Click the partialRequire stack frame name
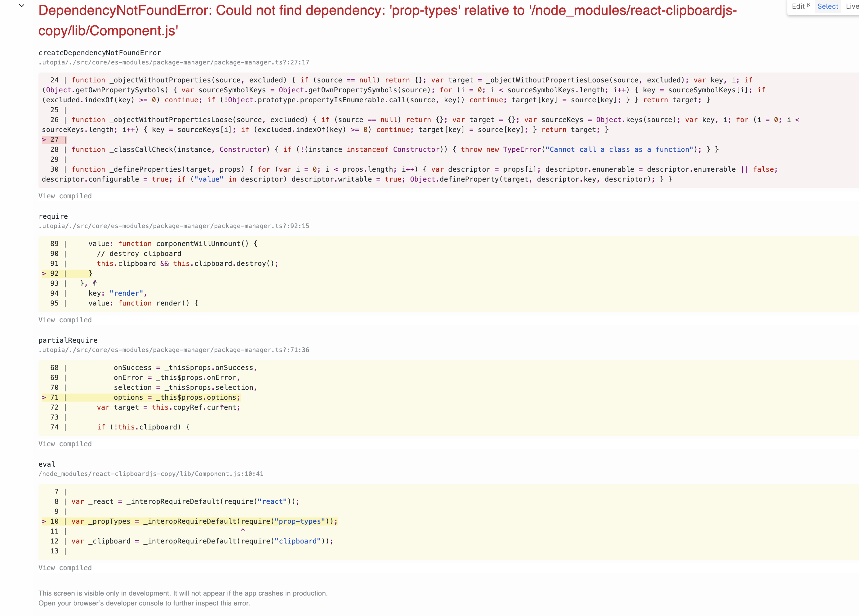The image size is (859, 616). (68, 340)
